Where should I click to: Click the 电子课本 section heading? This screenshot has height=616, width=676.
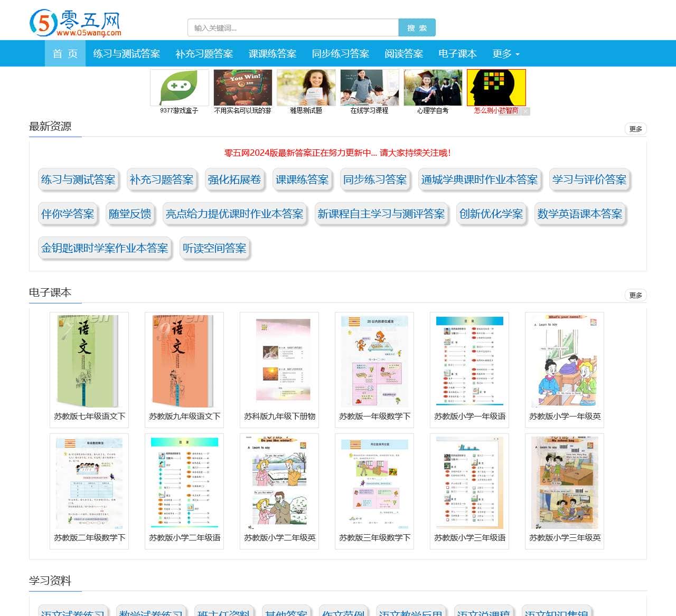pyautogui.click(x=50, y=293)
